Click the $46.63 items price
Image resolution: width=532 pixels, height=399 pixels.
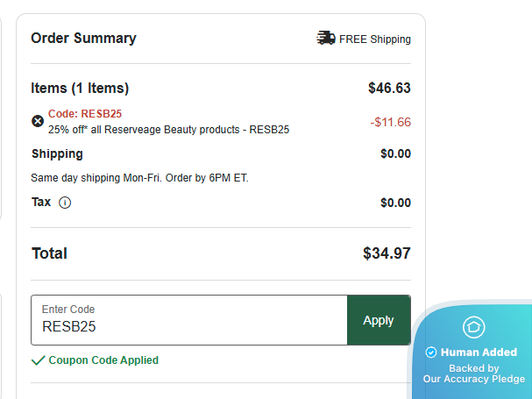click(x=389, y=88)
